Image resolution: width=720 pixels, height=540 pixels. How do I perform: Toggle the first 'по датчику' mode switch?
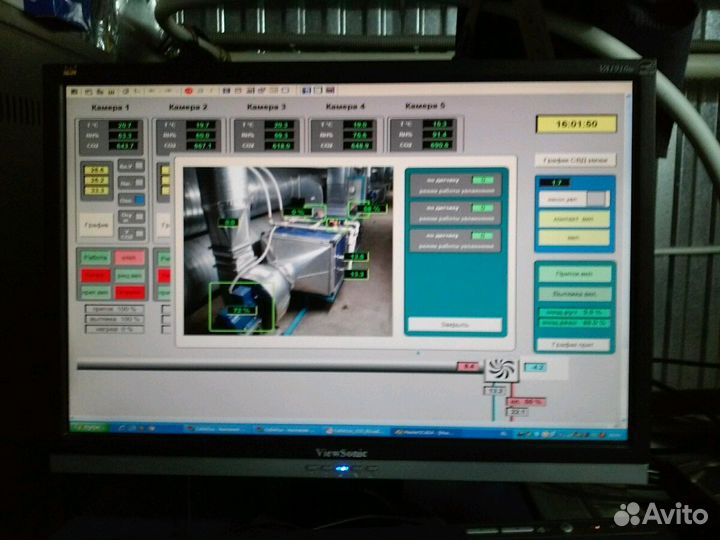[x=482, y=180]
